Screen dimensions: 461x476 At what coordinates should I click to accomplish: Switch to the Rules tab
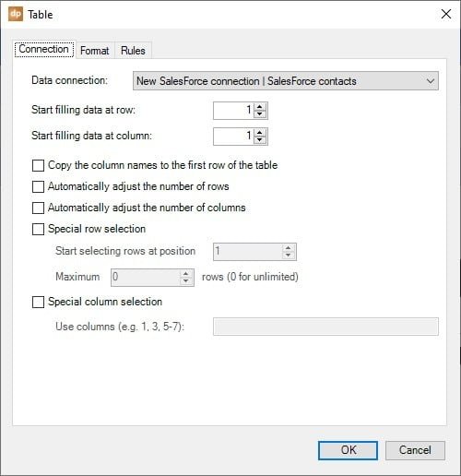pyautogui.click(x=133, y=51)
